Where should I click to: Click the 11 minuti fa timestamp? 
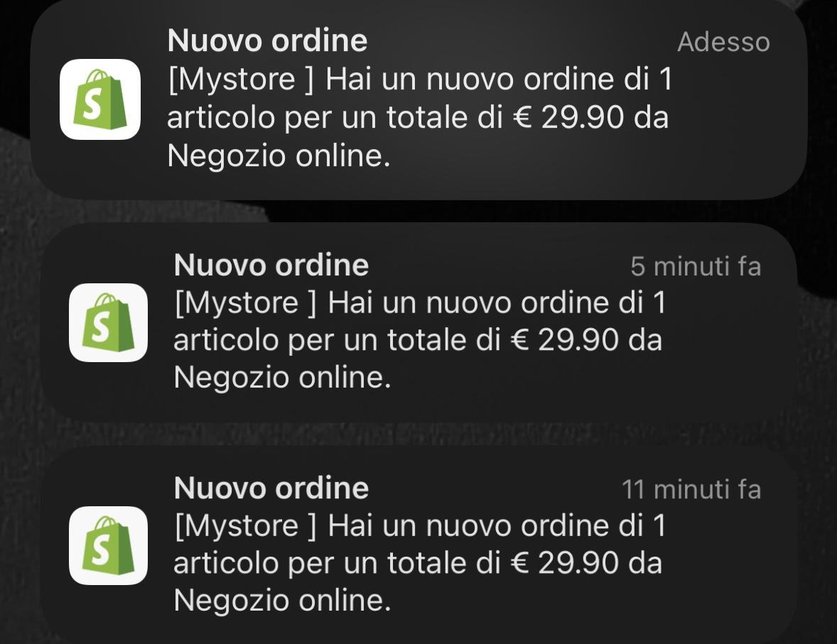[x=691, y=489]
